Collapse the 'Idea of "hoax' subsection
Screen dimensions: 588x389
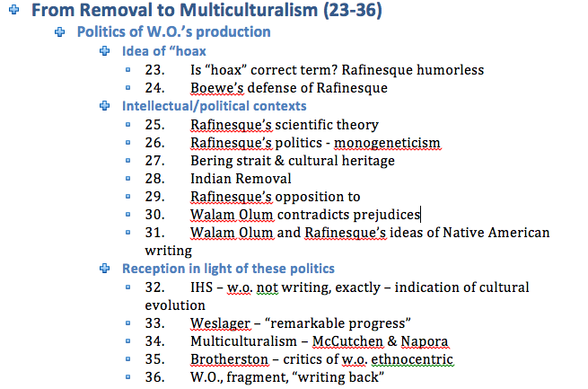[105, 50]
